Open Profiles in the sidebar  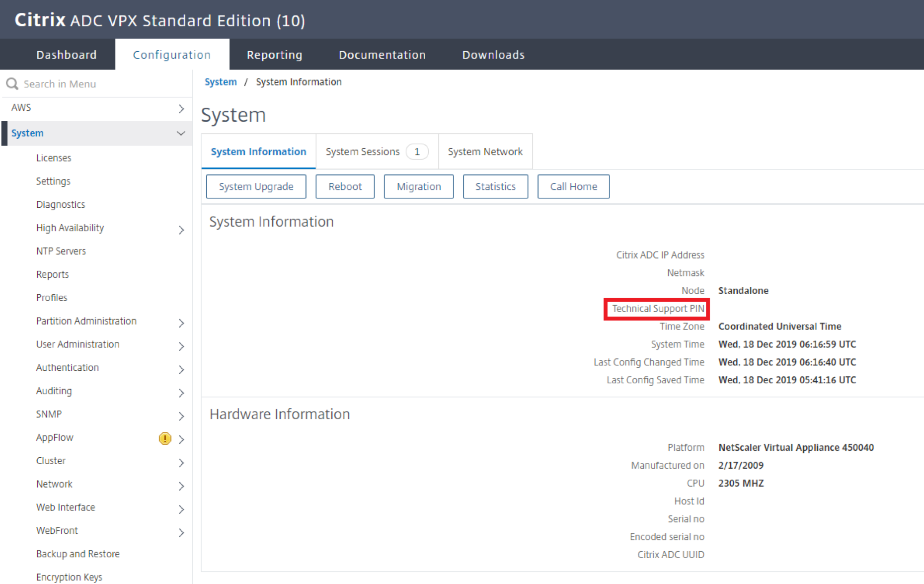[x=52, y=298]
